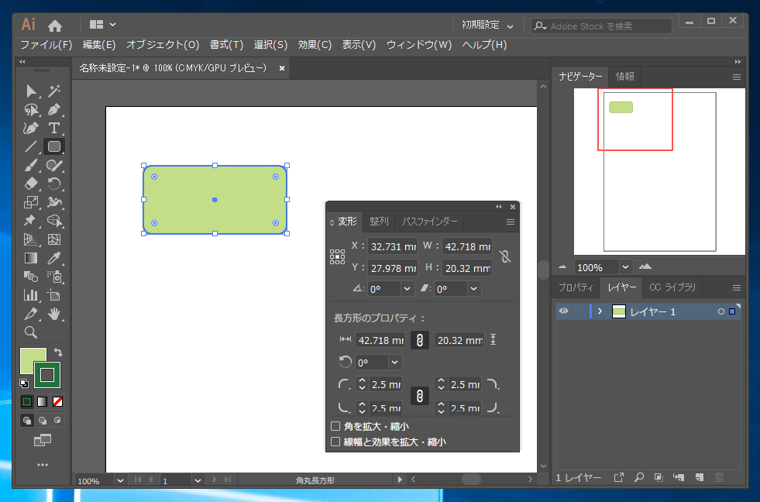
Task: Click the Stroke color swatch
Action: (47, 375)
